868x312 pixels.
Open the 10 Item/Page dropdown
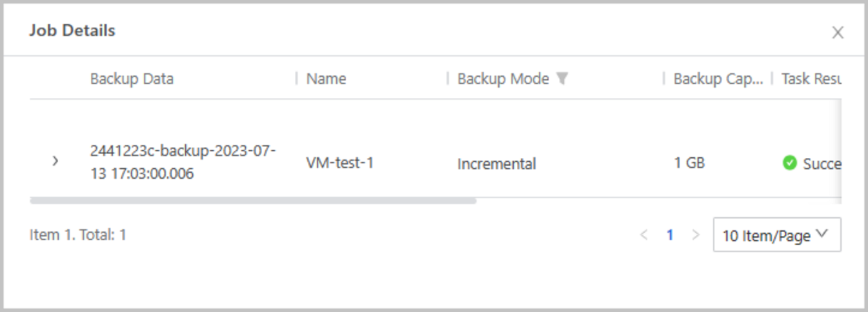click(x=776, y=235)
